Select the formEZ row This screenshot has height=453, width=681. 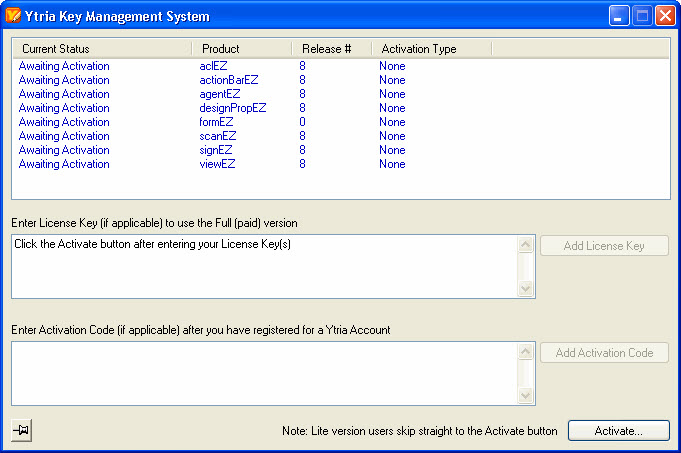click(216, 122)
